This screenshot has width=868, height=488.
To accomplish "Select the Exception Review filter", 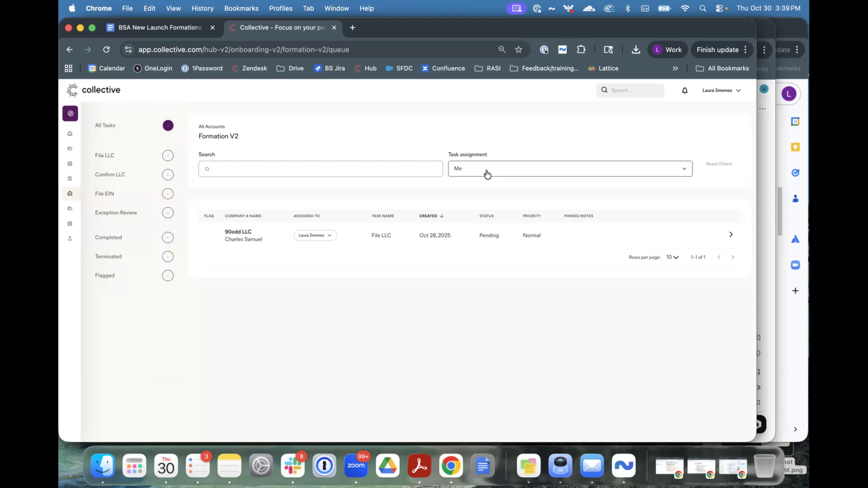I will pos(116,213).
